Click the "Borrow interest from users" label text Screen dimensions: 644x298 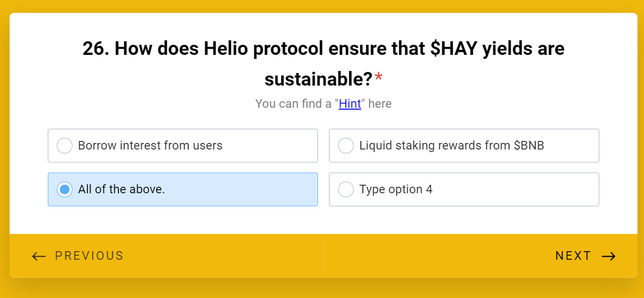click(x=150, y=146)
